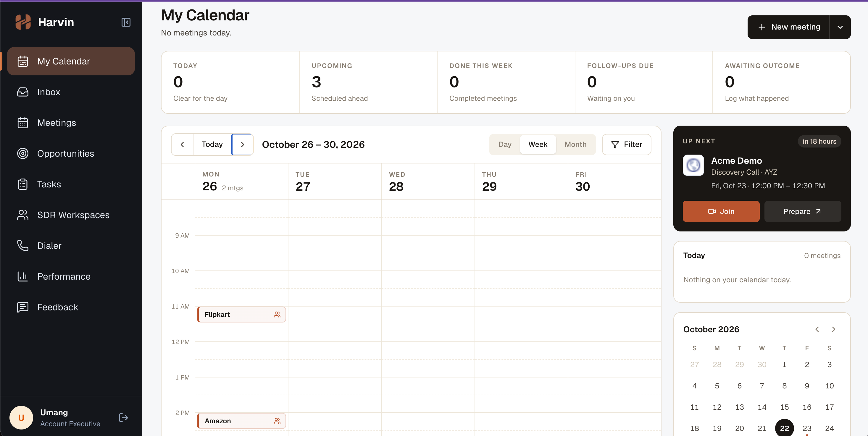
Task: Go to next week arrow
Action: [x=242, y=145]
